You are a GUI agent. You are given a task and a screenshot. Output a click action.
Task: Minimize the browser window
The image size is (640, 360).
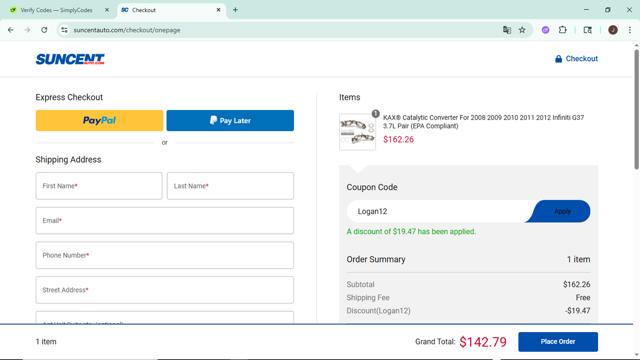point(586,10)
